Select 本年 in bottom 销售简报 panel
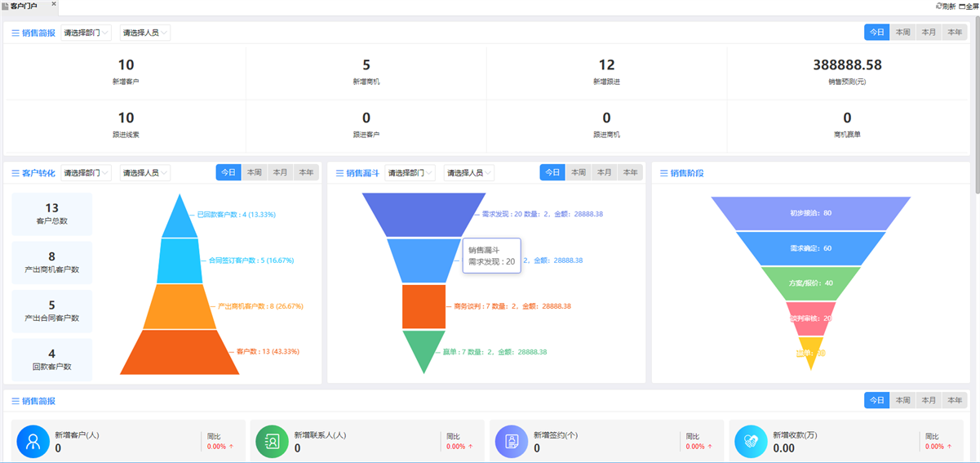This screenshot has width=980, height=463. 954,401
